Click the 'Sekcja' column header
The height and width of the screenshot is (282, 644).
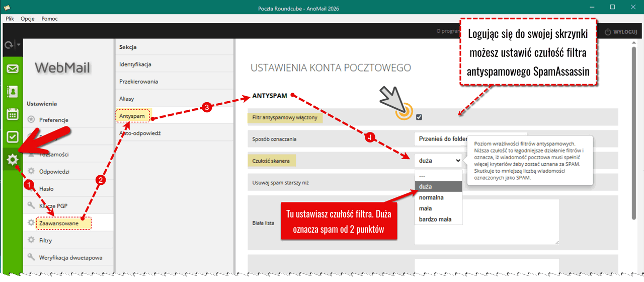(x=128, y=47)
